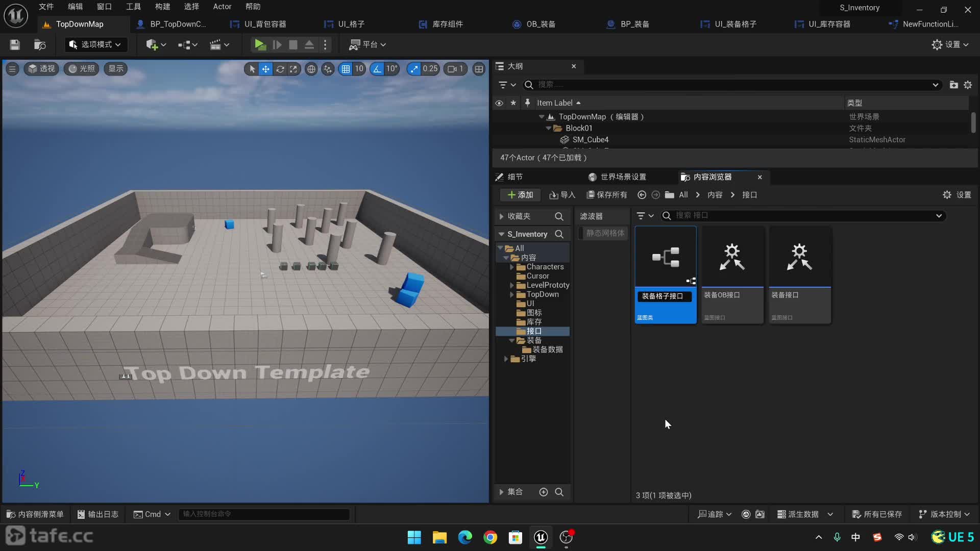Select the 选择模式 dropdown mode selector

click(93, 44)
